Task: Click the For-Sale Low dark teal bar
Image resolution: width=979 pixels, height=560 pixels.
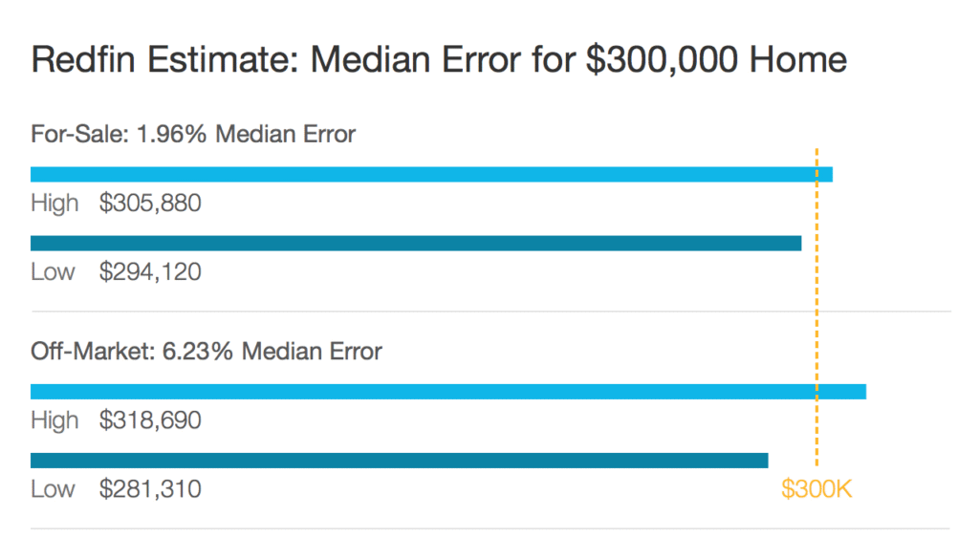Action: tap(416, 244)
